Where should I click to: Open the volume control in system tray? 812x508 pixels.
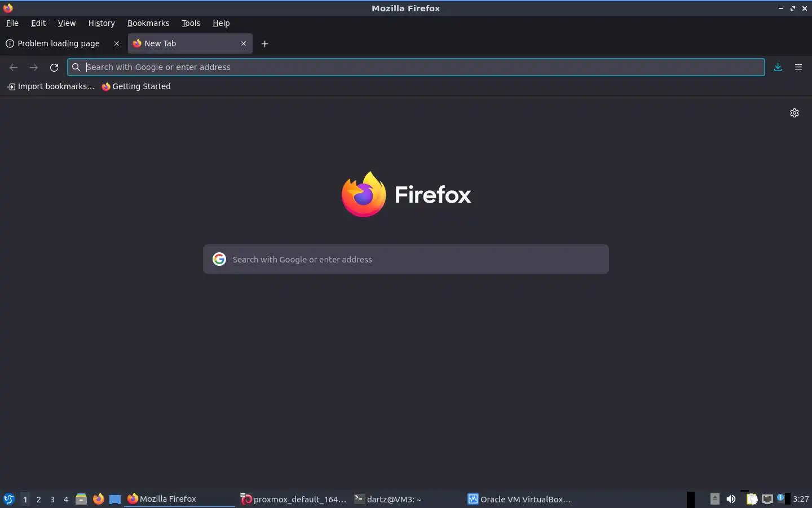point(731,499)
